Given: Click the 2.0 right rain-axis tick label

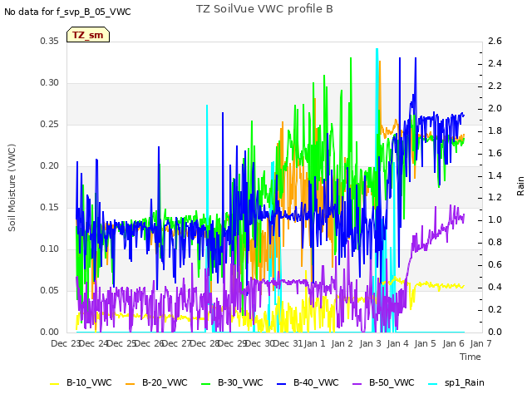Looking at the screenshot, I should (495, 108).
